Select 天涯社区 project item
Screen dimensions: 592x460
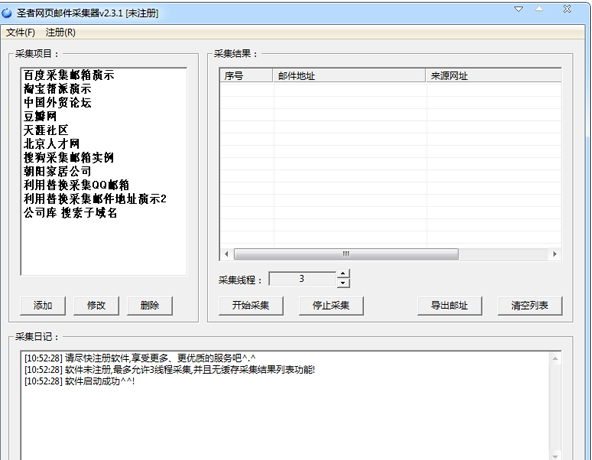[46, 130]
